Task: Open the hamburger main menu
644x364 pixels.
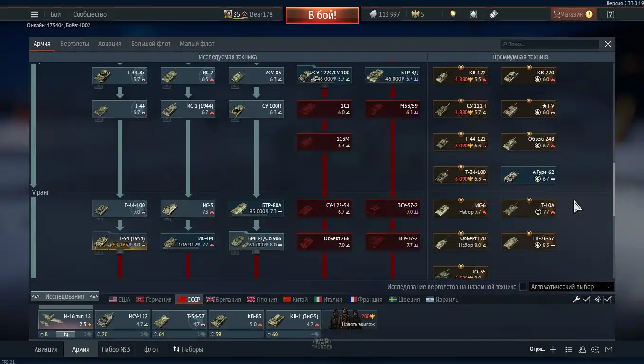Action: 34,14
